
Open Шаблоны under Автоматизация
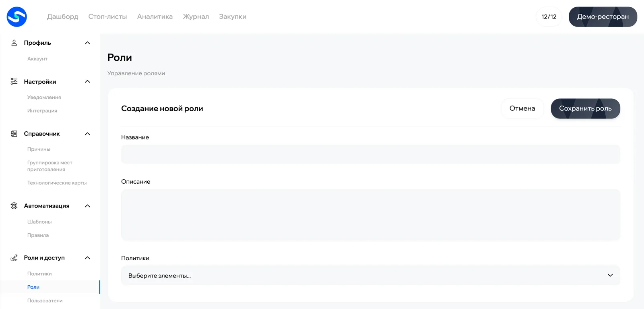[39, 222]
